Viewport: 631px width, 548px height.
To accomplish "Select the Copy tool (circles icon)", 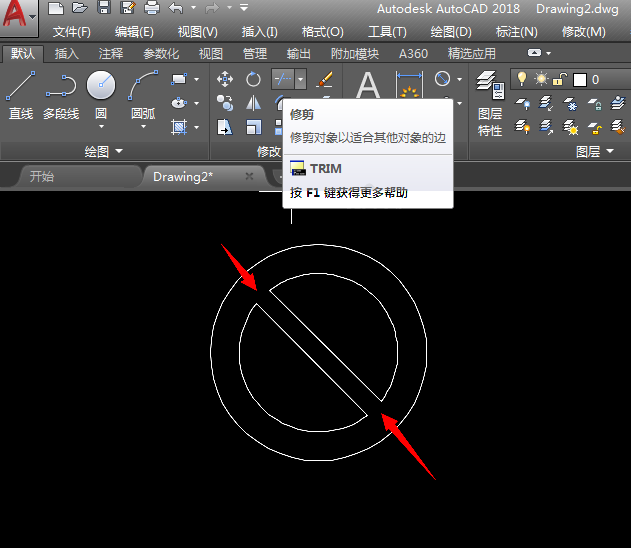I will click(225, 103).
